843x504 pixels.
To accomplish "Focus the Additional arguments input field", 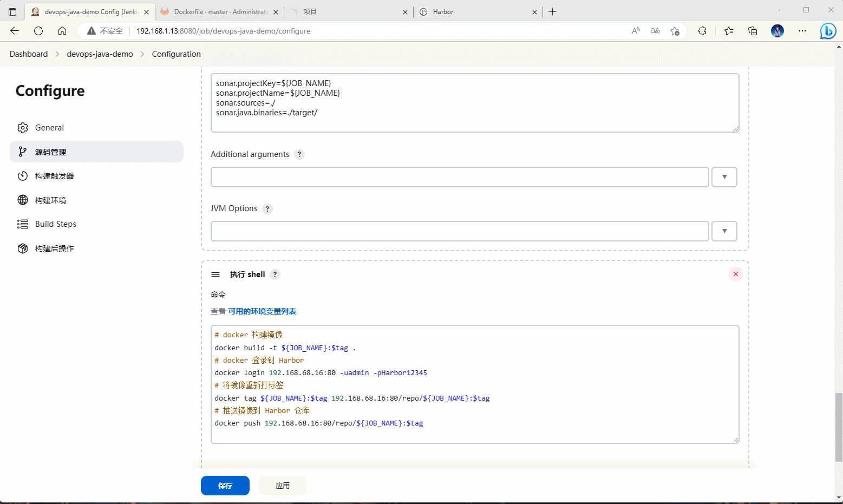I will pos(460,177).
